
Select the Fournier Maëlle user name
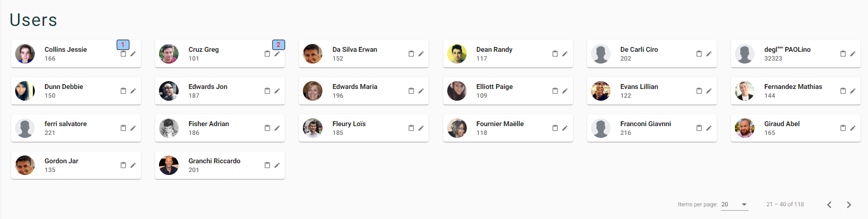tap(500, 124)
